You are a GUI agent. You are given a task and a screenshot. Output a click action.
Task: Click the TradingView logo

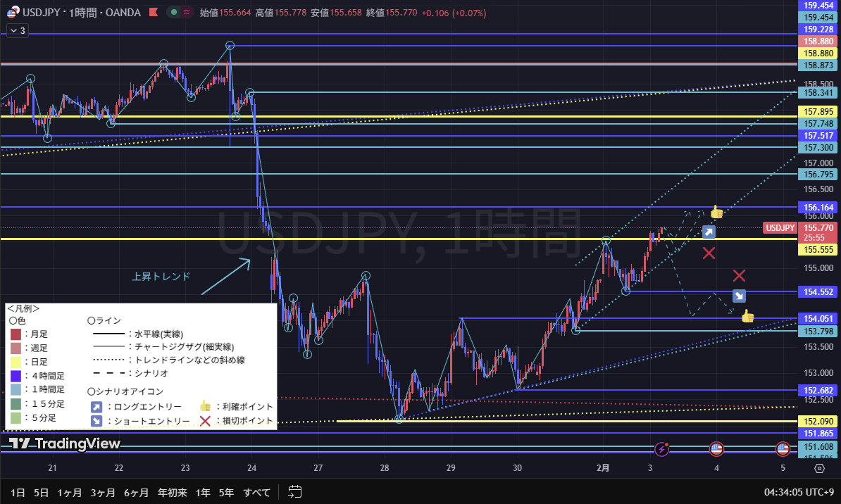pos(65,443)
